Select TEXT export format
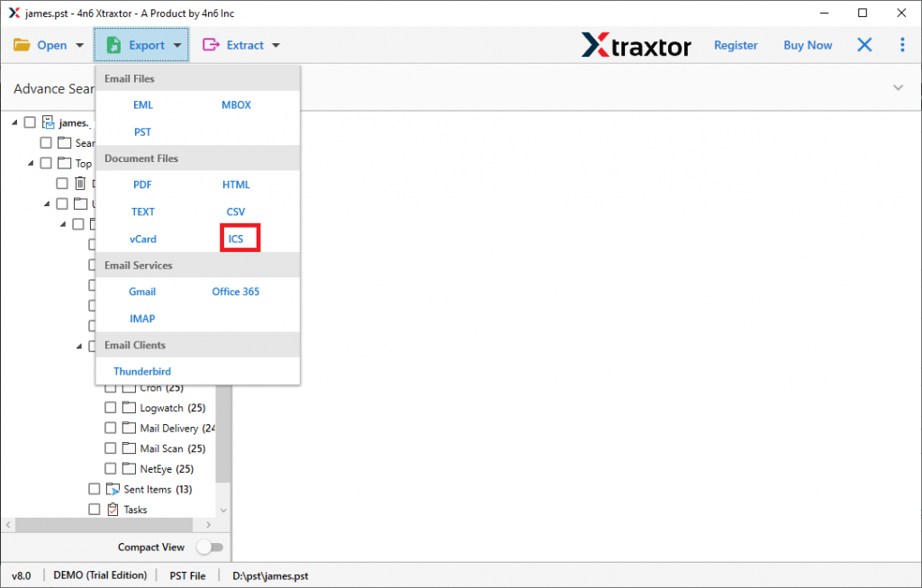The image size is (922, 588). click(x=143, y=212)
